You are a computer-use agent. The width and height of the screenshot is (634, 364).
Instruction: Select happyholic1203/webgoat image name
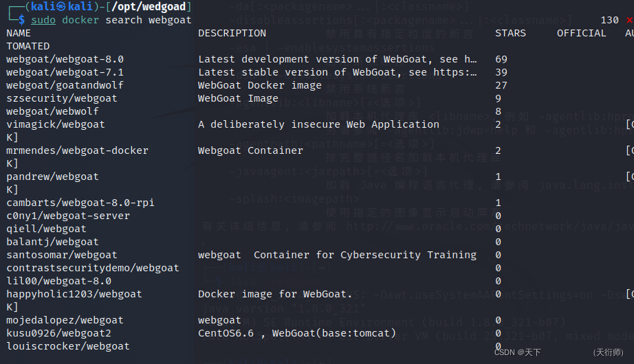pos(74,294)
